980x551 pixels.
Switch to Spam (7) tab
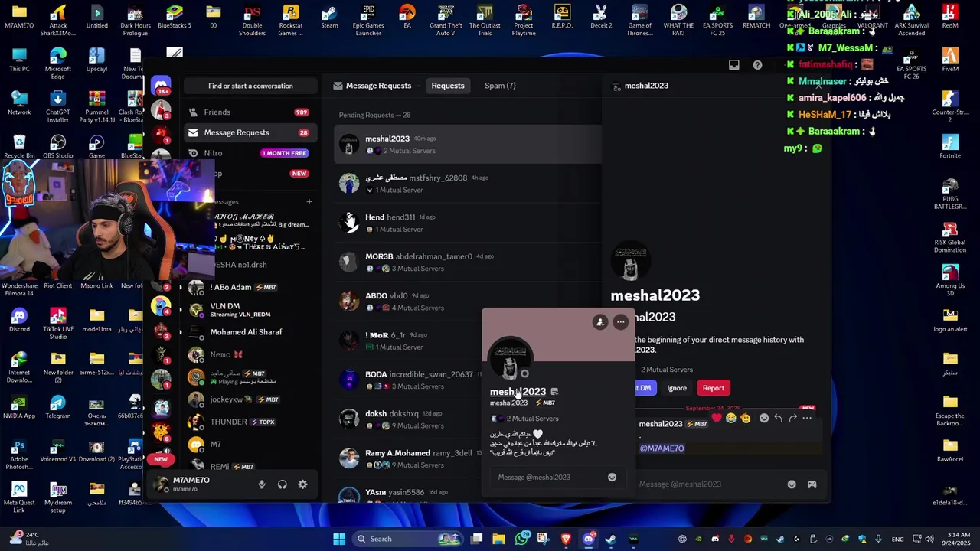tap(500, 86)
